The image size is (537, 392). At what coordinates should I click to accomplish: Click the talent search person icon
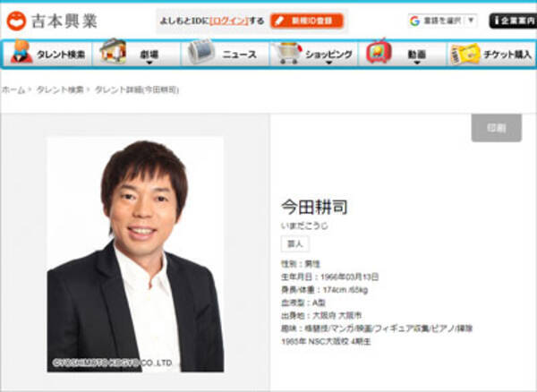(21, 51)
